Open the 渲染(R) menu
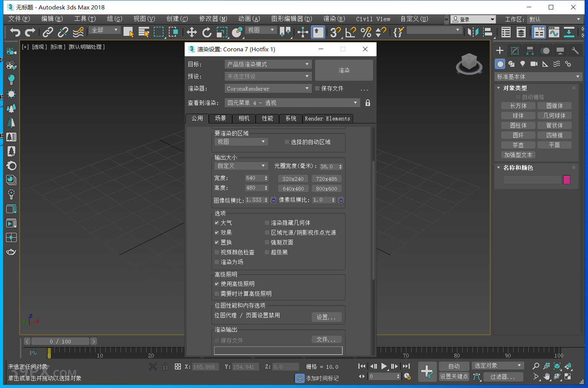Viewport: 588px width, 388px height. 334,18
